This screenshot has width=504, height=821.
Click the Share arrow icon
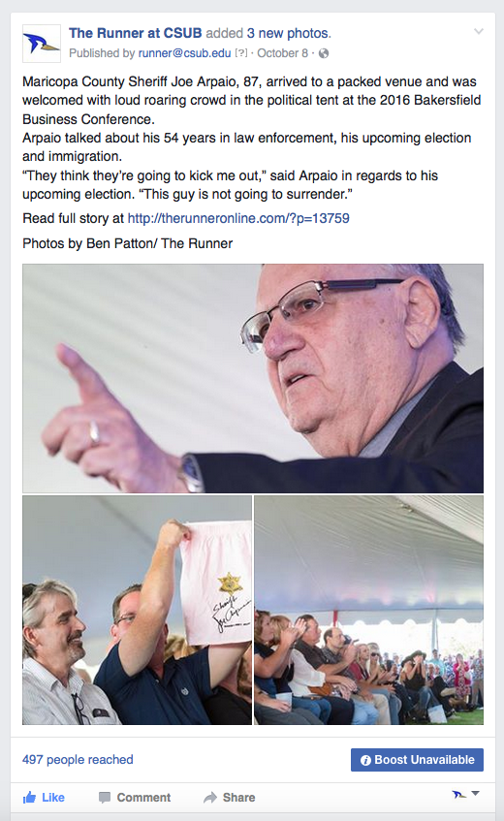pos(210,798)
